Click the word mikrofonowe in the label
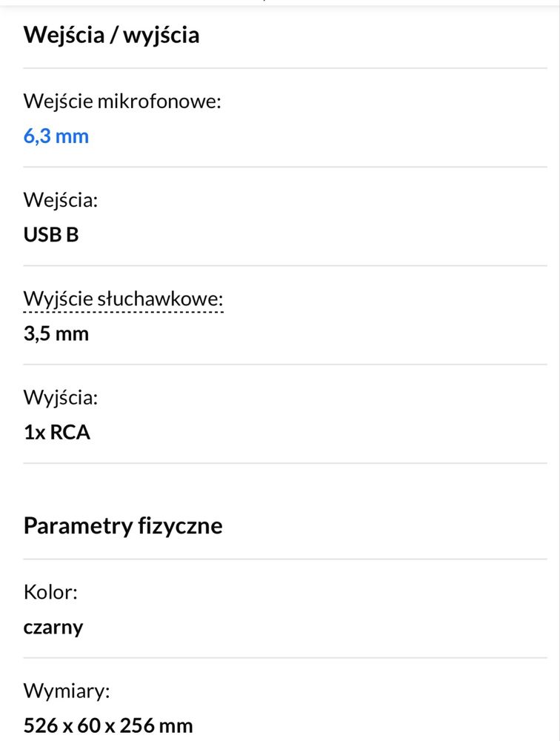The height and width of the screenshot is (741, 560). click(x=159, y=102)
